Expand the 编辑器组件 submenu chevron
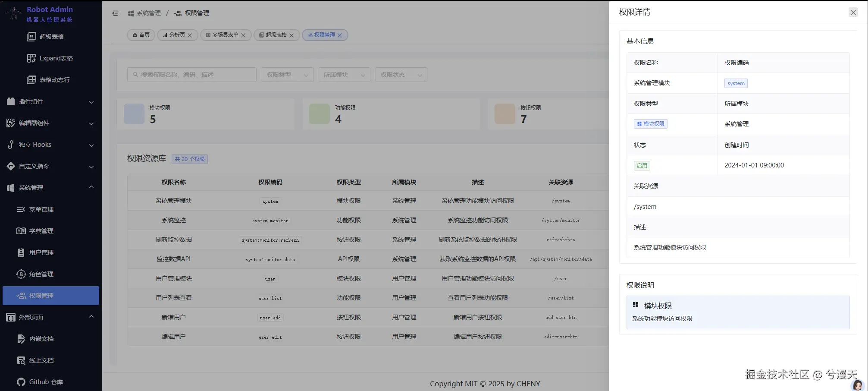Screen dimensions: 868x391 click(x=91, y=123)
